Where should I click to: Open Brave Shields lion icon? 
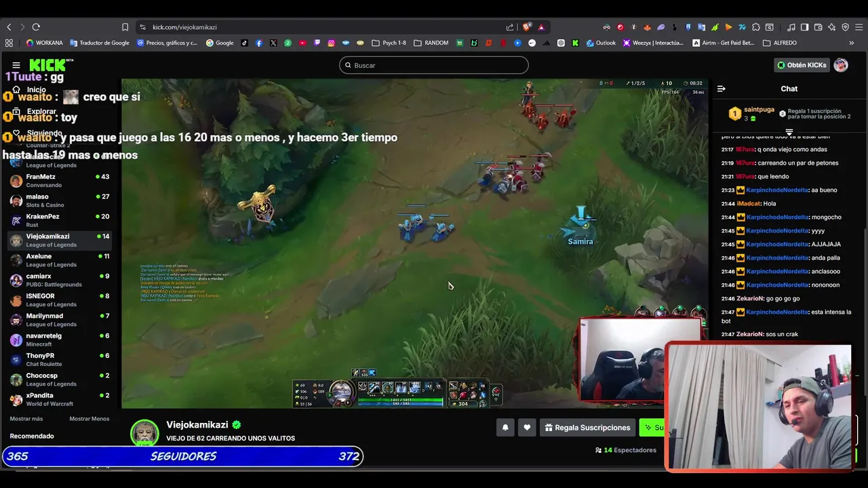click(x=526, y=27)
